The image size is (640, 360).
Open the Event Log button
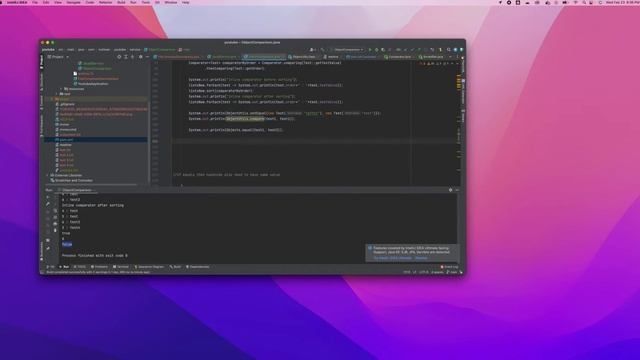pyautogui.click(x=449, y=267)
